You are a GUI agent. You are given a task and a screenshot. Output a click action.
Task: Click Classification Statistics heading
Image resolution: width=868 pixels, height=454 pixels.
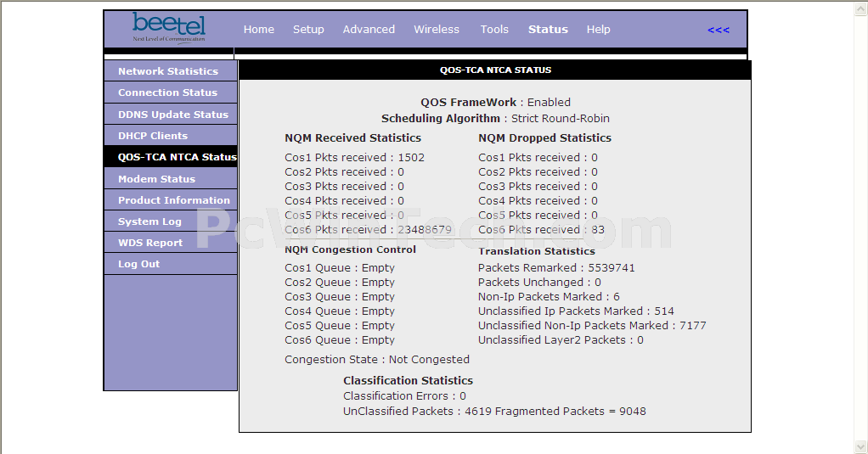click(x=408, y=380)
